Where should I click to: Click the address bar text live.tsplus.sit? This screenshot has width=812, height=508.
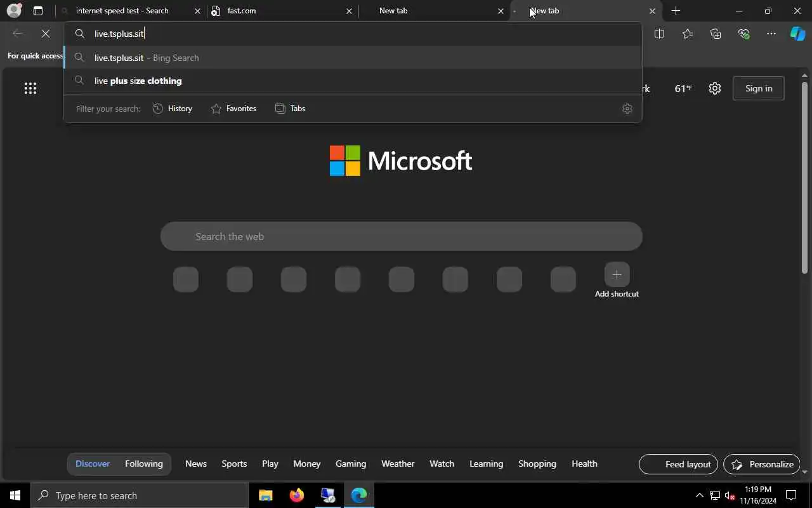pos(119,34)
